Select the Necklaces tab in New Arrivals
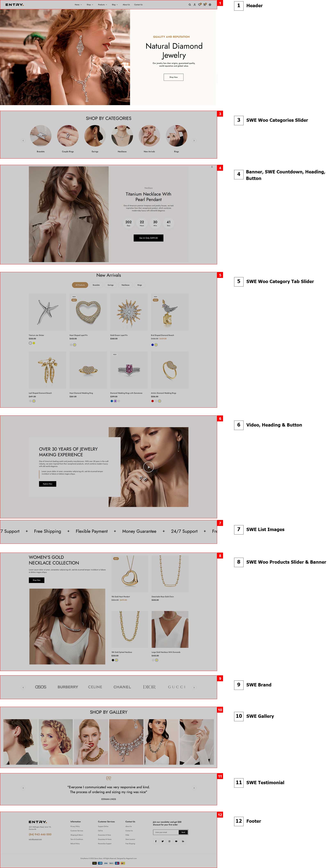 (x=125, y=285)
